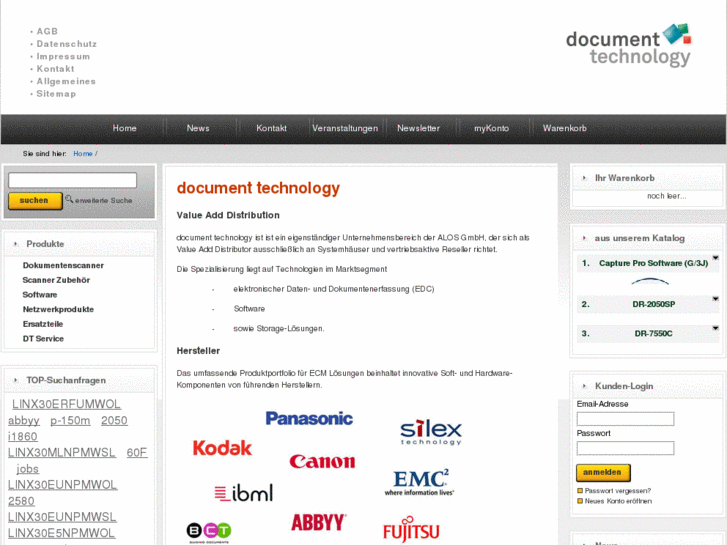Click the arrow icon beside aus unserem Katalog

pyautogui.click(x=584, y=238)
